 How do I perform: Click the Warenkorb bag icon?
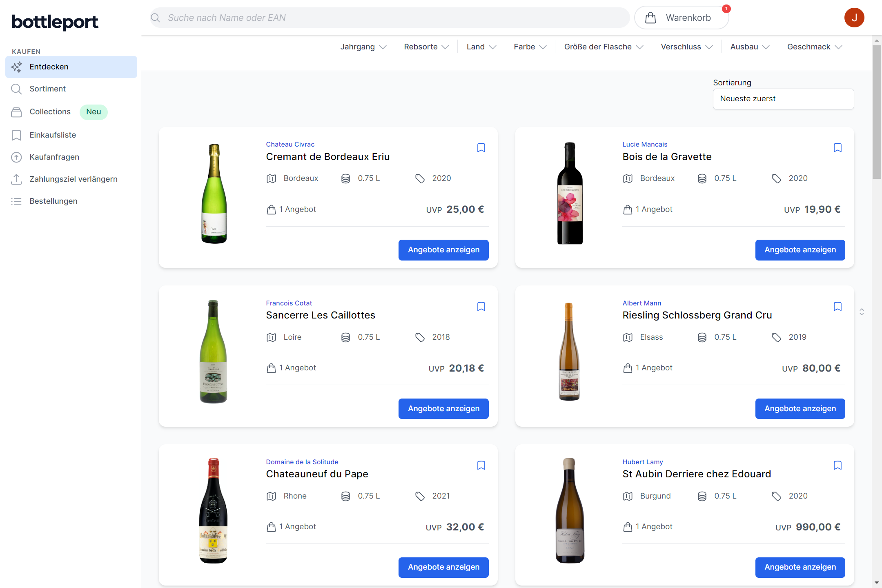point(650,18)
